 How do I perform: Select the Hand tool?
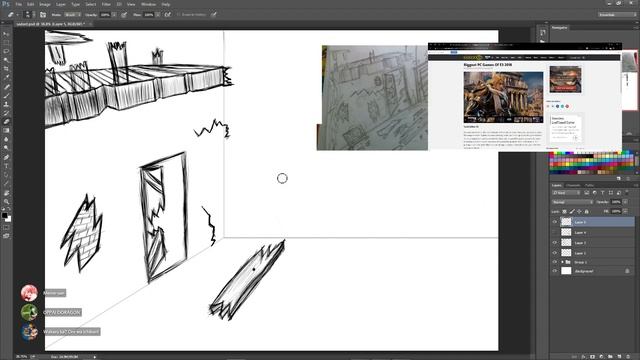(6, 193)
